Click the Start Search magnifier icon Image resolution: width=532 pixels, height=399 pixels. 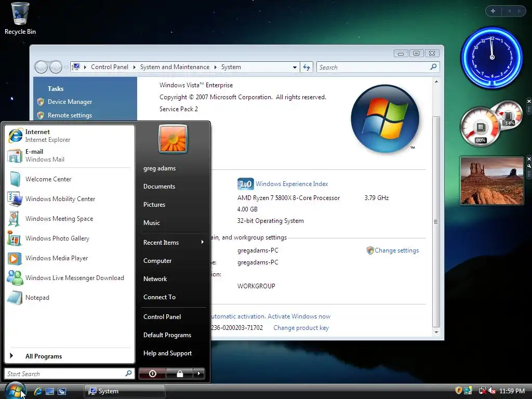(x=128, y=373)
